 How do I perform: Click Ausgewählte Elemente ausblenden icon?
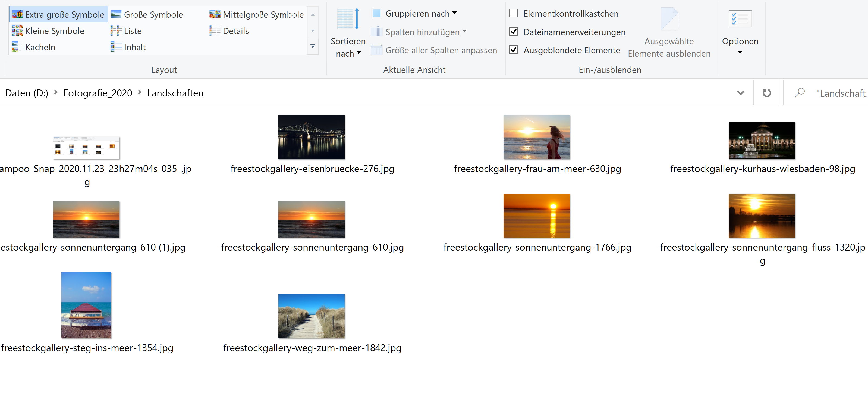coord(669,19)
